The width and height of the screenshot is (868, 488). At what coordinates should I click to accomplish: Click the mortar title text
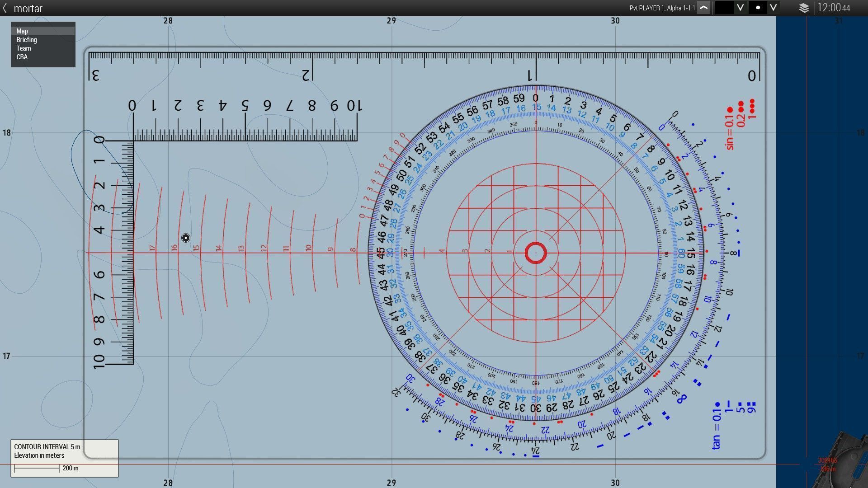[28, 8]
